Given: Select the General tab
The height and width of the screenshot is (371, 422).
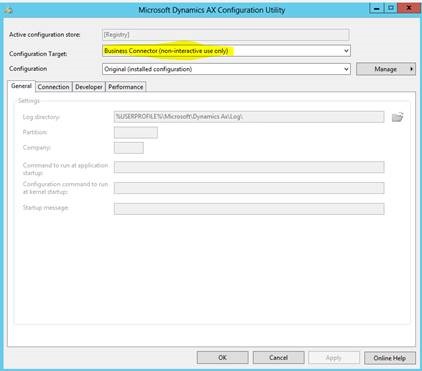Looking at the screenshot, I should point(21,86).
